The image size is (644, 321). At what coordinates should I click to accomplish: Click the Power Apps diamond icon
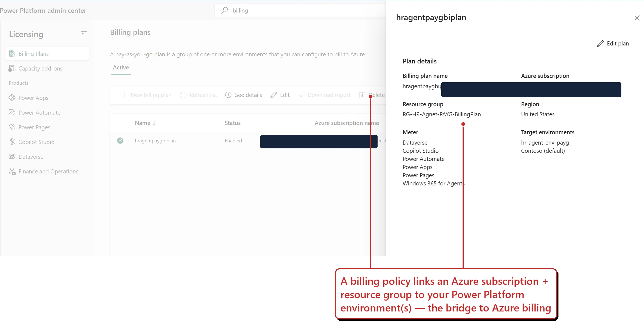click(12, 97)
